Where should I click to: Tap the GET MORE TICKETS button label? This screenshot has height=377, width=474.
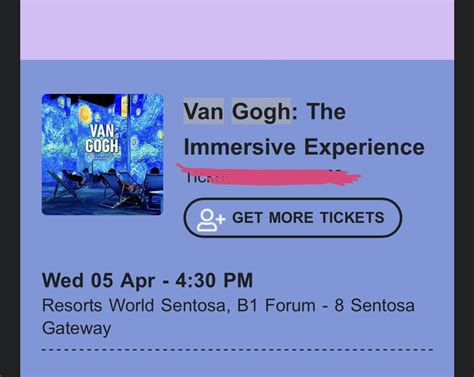click(x=308, y=218)
